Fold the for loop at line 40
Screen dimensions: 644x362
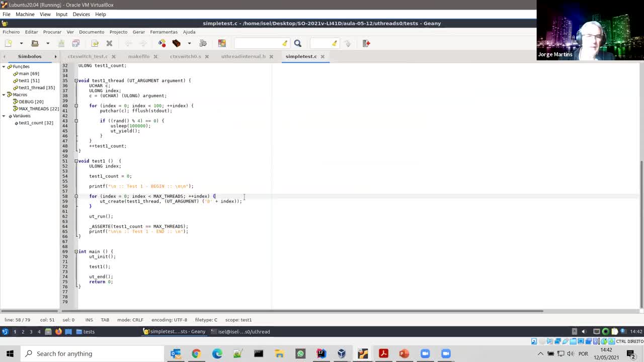point(76,106)
